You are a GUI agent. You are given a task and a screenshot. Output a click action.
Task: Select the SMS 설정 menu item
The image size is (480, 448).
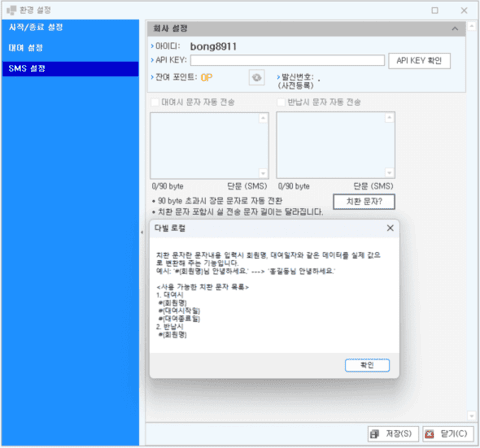(x=70, y=69)
